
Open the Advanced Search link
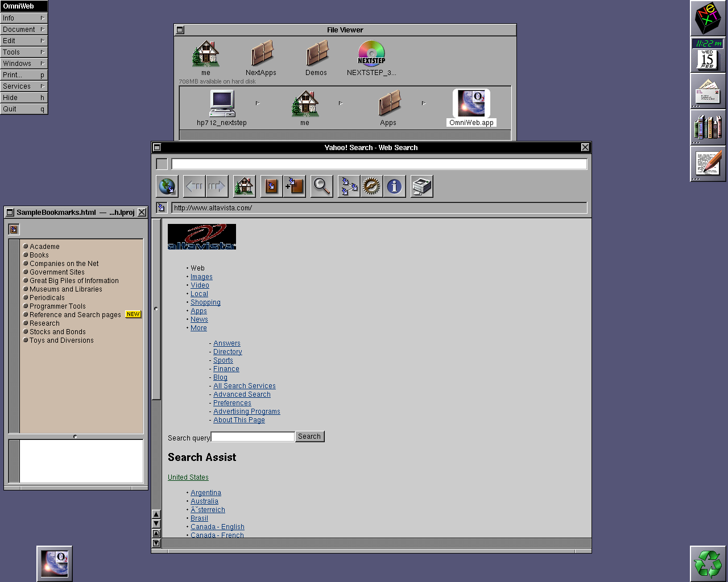[x=242, y=394]
